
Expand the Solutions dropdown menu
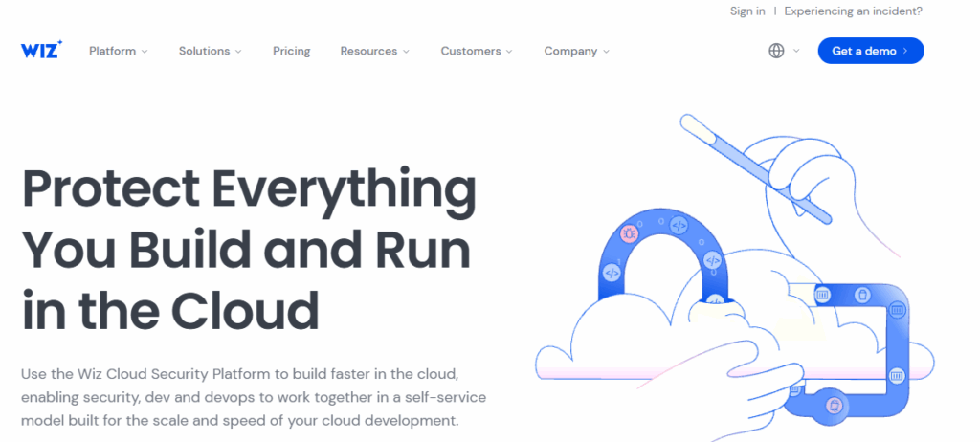[x=210, y=51]
